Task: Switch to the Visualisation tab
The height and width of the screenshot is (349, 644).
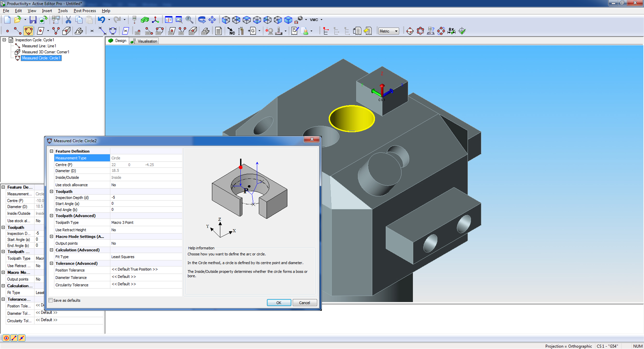Action: pyautogui.click(x=146, y=41)
